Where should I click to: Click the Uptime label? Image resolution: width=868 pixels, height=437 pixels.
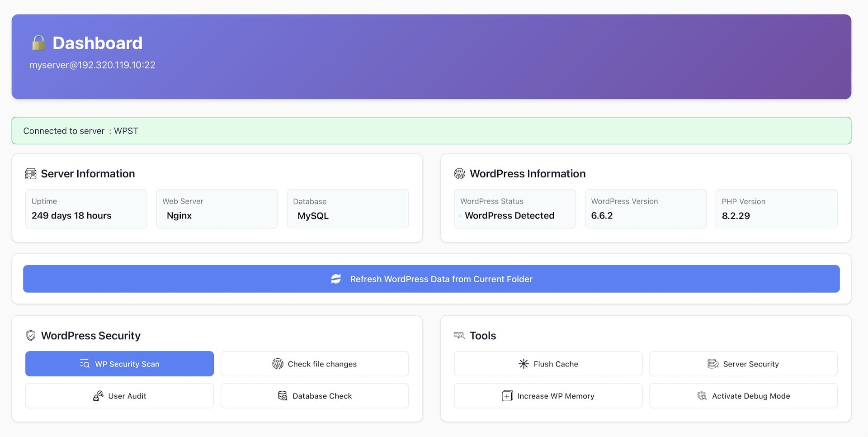point(44,201)
